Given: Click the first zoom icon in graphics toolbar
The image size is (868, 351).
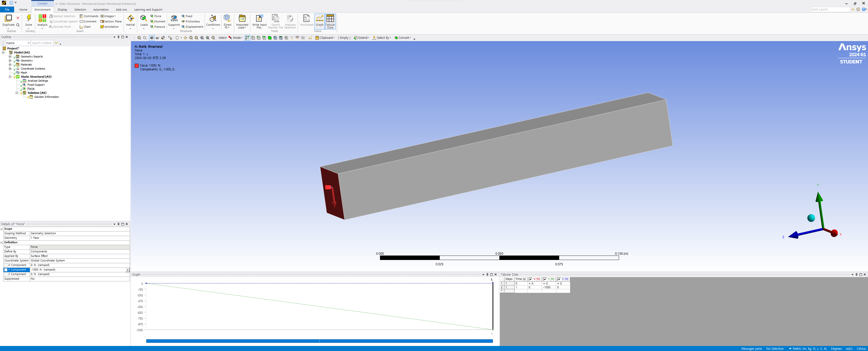Looking at the screenshot, I should click(139, 38).
